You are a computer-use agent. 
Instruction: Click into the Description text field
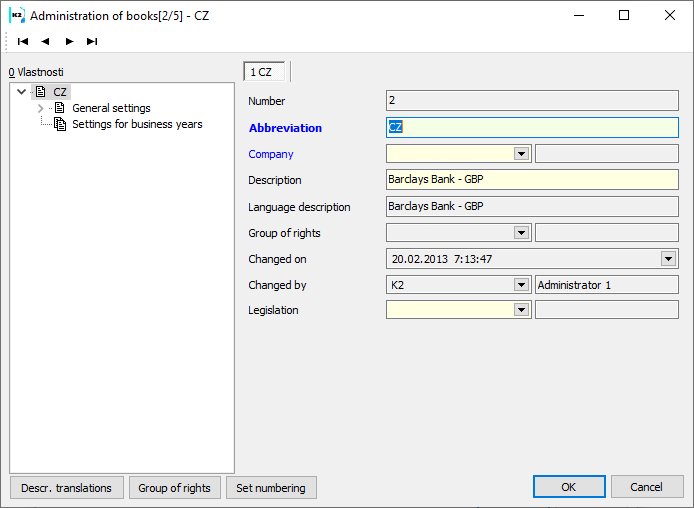click(x=532, y=180)
